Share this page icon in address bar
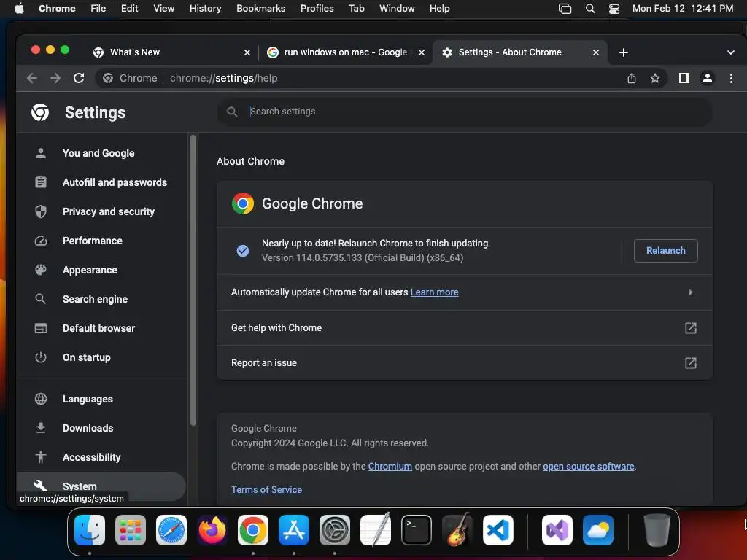Viewport: 747px width, 560px height. click(x=632, y=78)
